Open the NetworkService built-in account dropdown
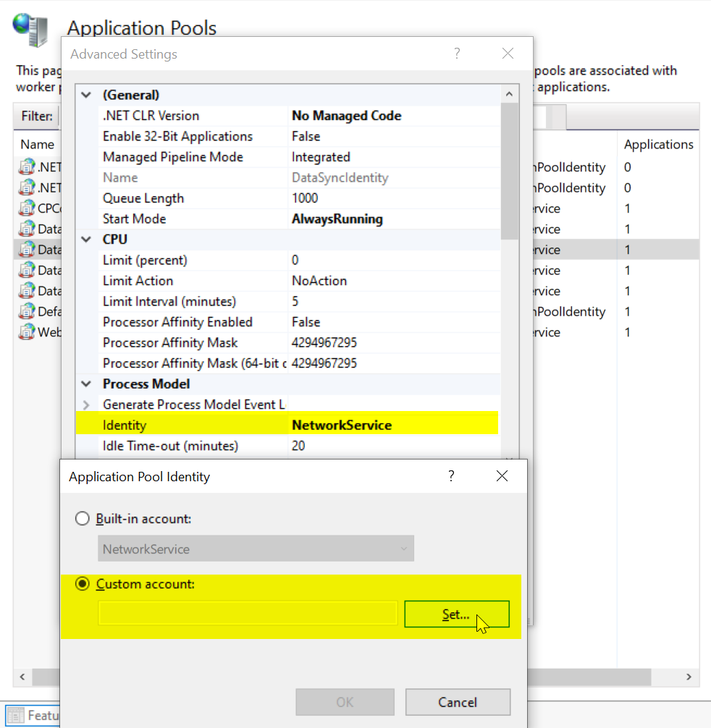Screen dimensions: 711x728 tap(256, 549)
